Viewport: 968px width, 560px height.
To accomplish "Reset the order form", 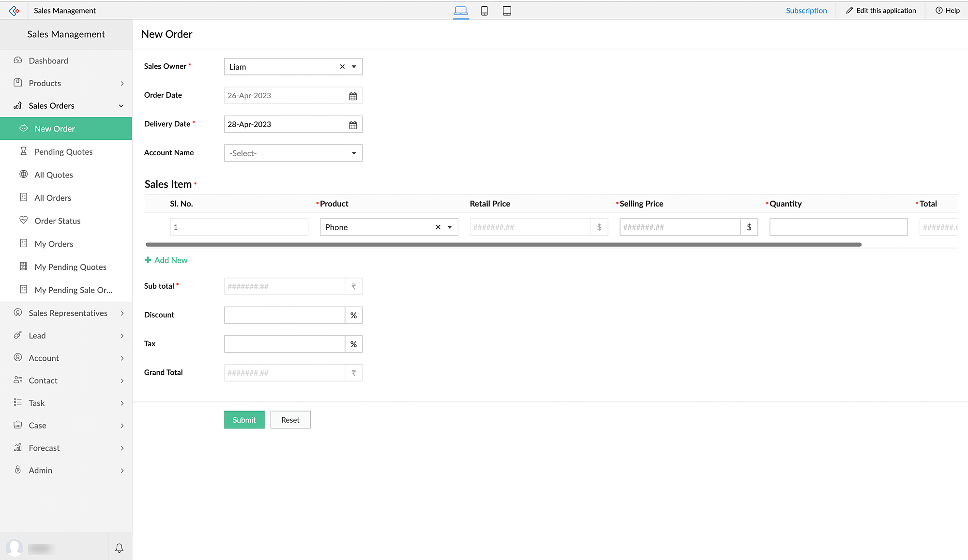I will pos(290,420).
